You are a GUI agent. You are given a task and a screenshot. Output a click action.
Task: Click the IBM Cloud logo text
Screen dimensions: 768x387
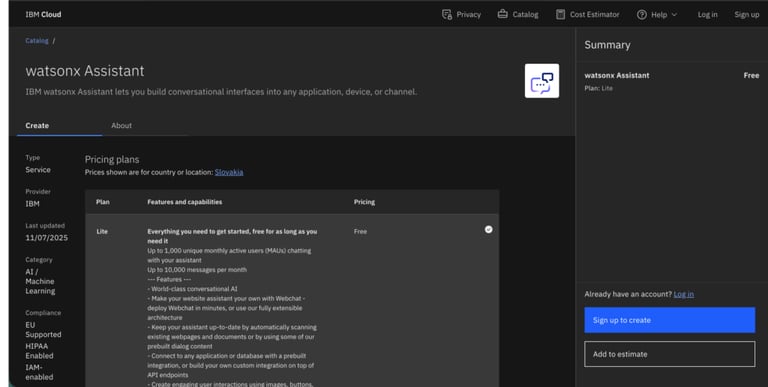tap(43, 14)
